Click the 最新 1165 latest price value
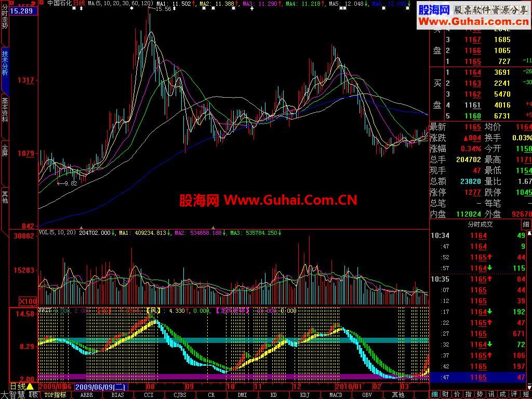 point(473,127)
